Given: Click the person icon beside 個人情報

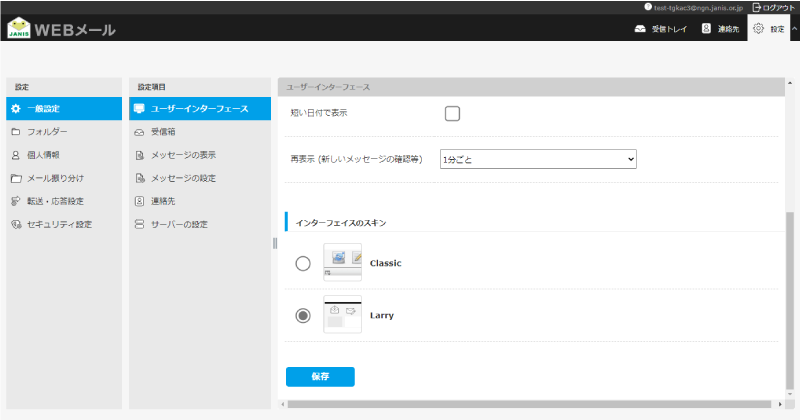Looking at the screenshot, I should (x=15, y=155).
